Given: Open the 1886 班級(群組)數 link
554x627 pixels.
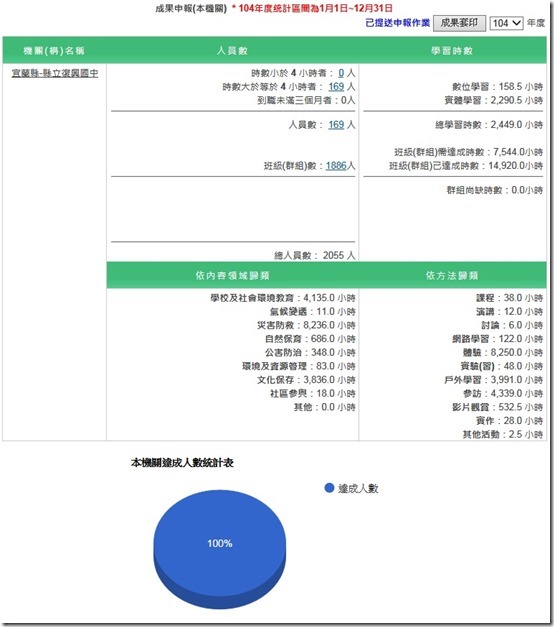Looking at the screenshot, I should (x=336, y=166).
